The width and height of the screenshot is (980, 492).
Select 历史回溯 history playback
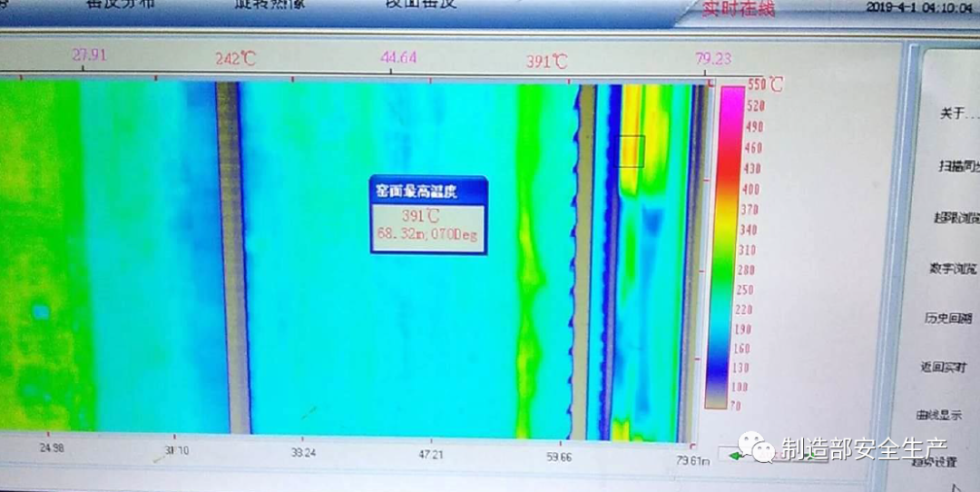point(948,319)
